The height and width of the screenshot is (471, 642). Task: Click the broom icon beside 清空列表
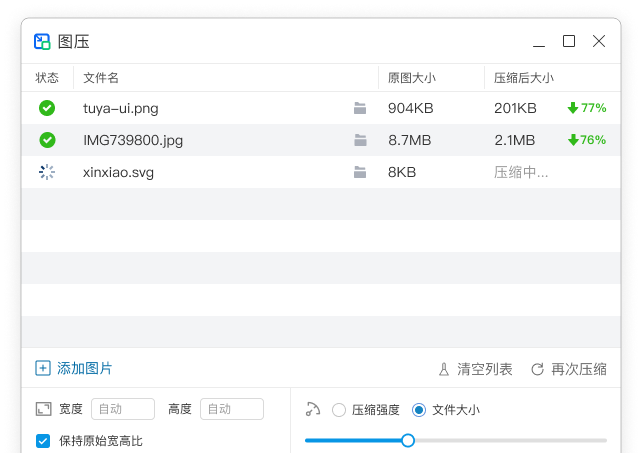tap(444, 369)
